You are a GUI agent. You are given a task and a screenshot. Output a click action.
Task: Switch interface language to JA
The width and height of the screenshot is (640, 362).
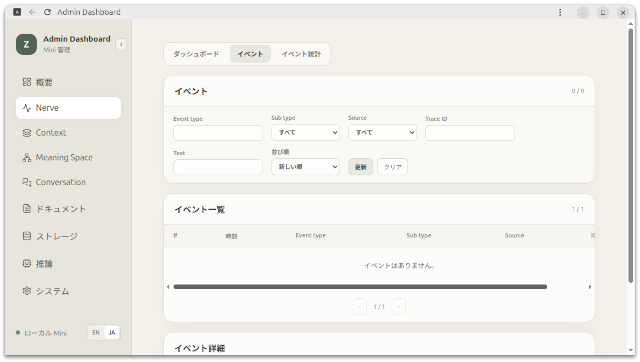click(x=111, y=333)
